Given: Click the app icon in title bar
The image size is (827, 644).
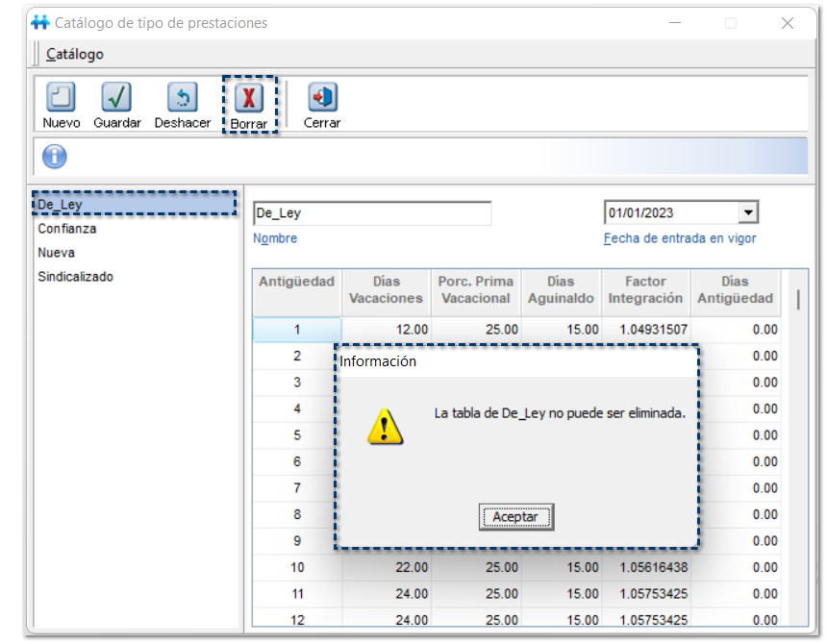Looking at the screenshot, I should [x=39, y=22].
